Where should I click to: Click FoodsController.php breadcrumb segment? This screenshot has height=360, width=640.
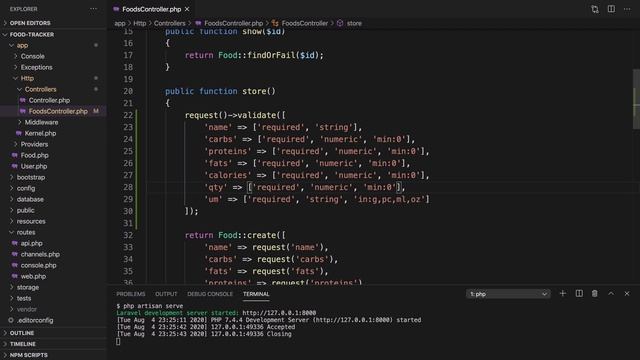[x=233, y=24]
